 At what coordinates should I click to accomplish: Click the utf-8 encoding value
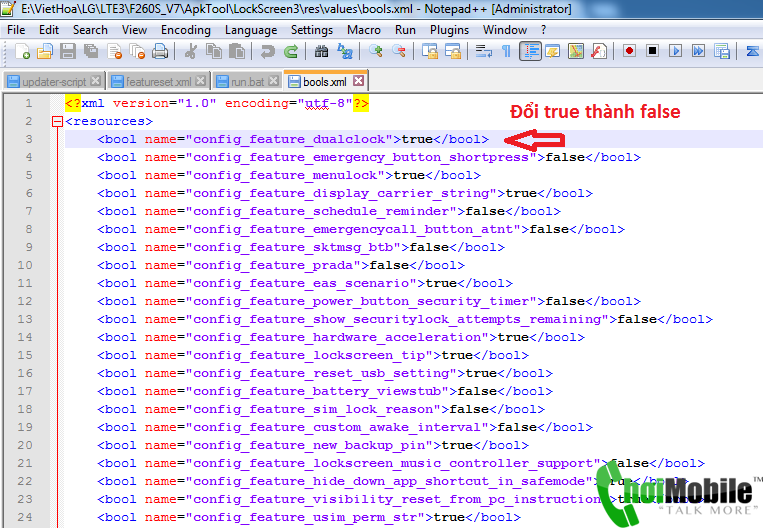pyautogui.click(x=325, y=104)
